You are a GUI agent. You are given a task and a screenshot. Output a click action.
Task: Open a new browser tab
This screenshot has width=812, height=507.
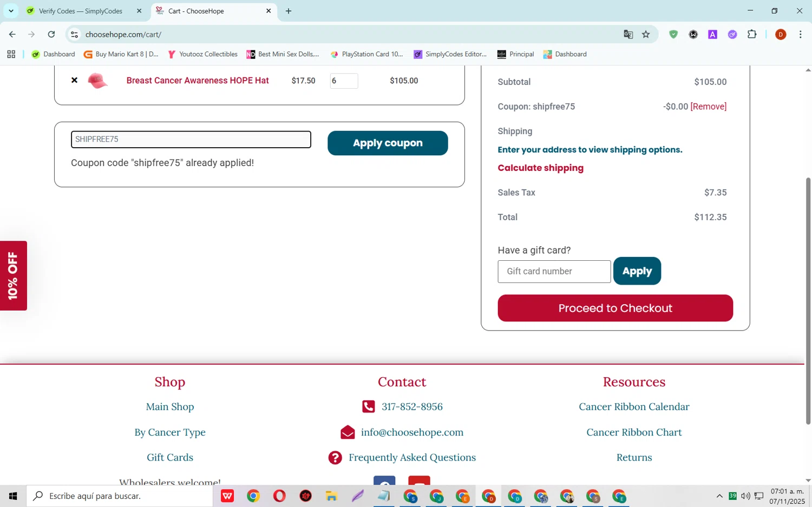pyautogui.click(x=289, y=11)
